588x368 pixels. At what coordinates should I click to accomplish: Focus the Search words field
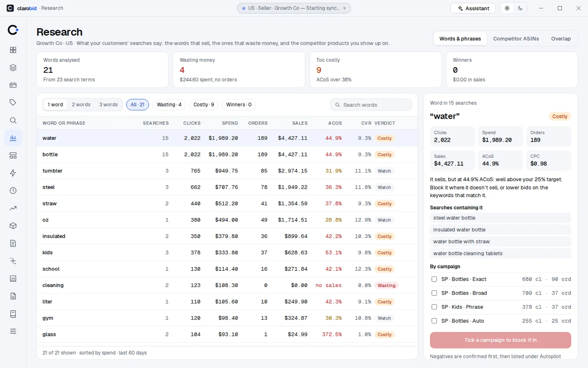click(x=371, y=105)
